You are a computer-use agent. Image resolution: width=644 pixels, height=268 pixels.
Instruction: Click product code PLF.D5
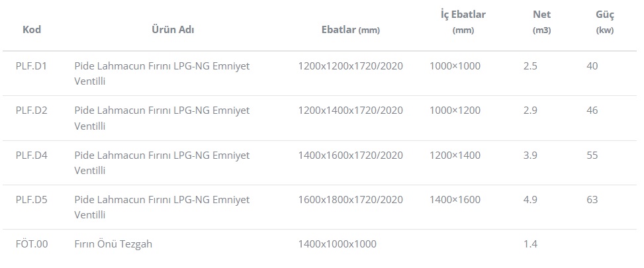[x=32, y=200]
